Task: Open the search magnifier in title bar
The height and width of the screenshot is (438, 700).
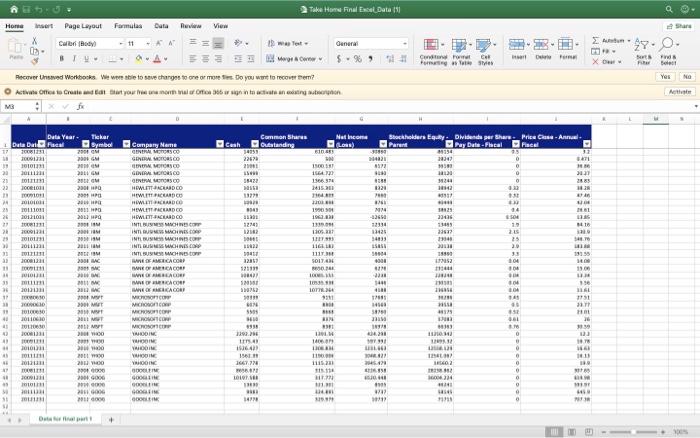Action: coord(669,9)
